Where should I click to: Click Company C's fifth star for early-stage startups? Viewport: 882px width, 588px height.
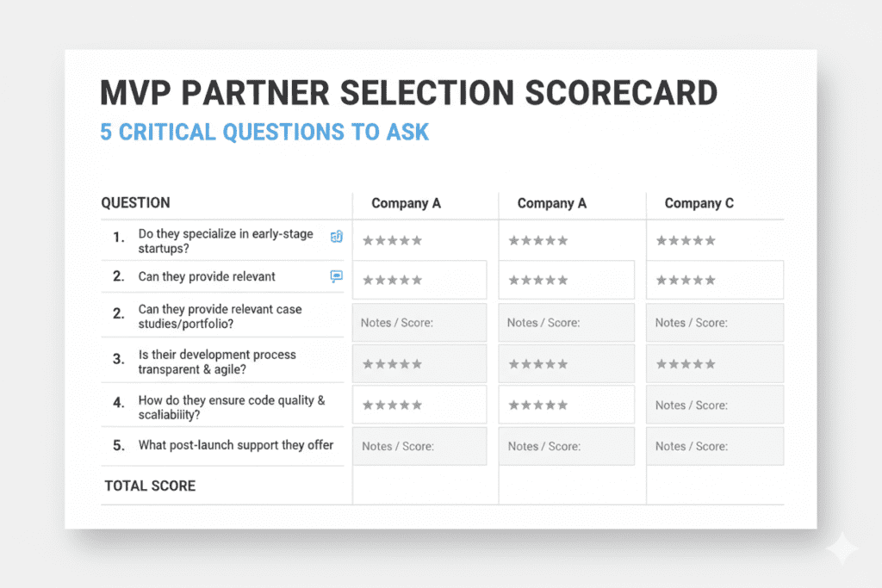pyautogui.click(x=711, y=241)
